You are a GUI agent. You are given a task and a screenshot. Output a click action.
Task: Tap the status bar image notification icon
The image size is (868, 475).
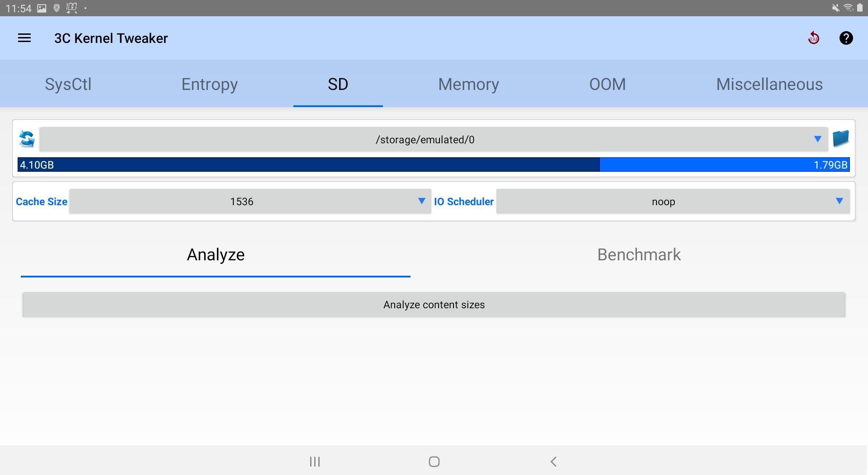pyautogui.click(x=42, y=8)
